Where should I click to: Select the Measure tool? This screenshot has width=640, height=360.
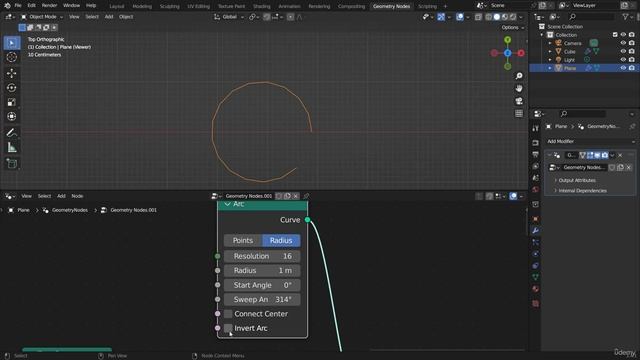tap(11, 147)
